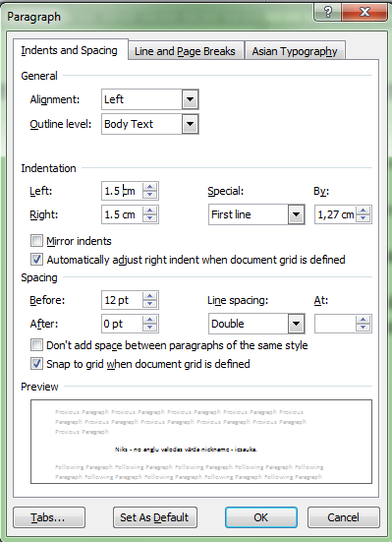
Task: Click the Set As Default button
Action: (155, 517)
